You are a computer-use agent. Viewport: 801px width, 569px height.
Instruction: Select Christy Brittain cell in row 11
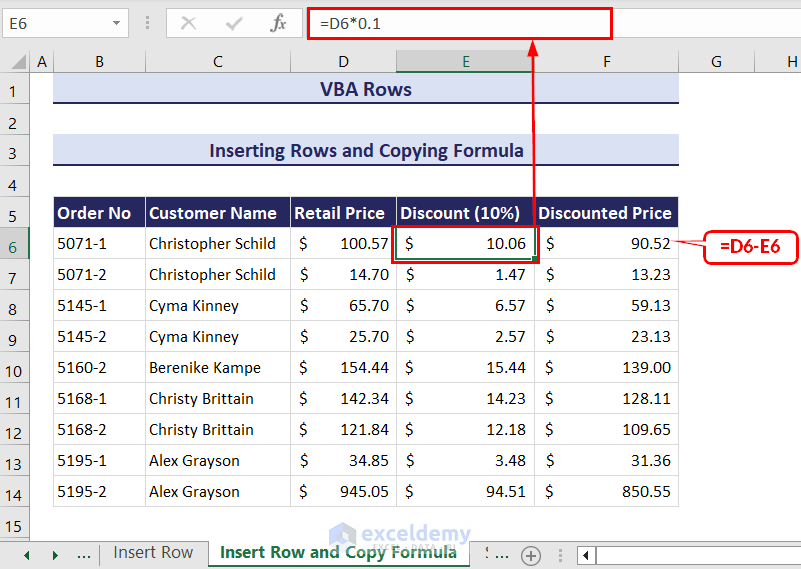218,398
